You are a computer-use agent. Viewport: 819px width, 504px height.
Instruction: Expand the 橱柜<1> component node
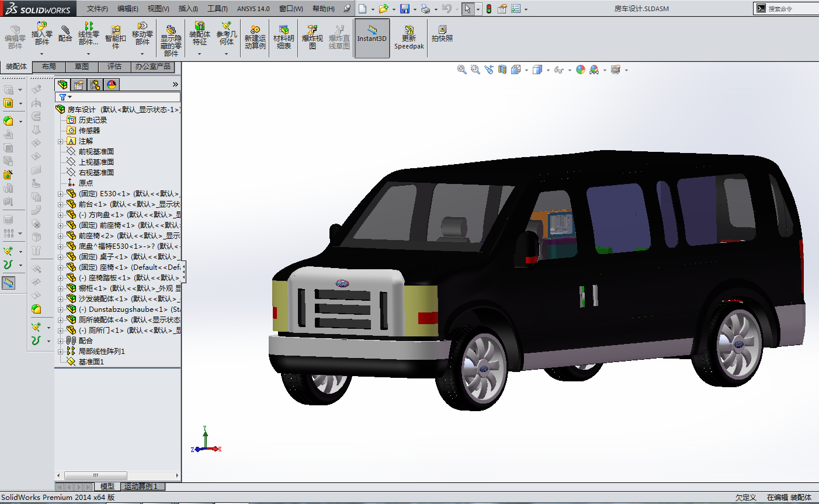coord(60,289)
